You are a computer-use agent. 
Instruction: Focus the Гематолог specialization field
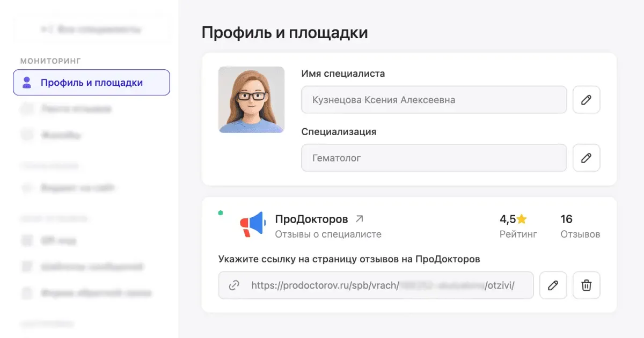point(434,158)
